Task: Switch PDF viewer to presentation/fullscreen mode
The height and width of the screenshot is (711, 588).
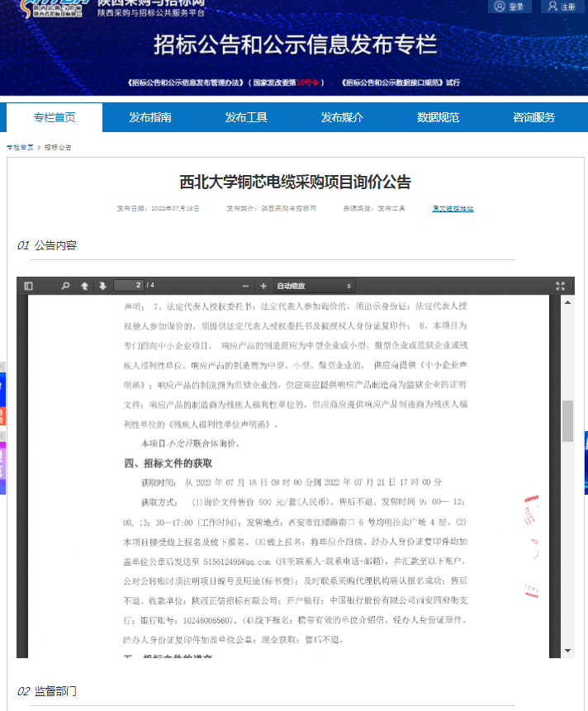Action: point(560,286)
